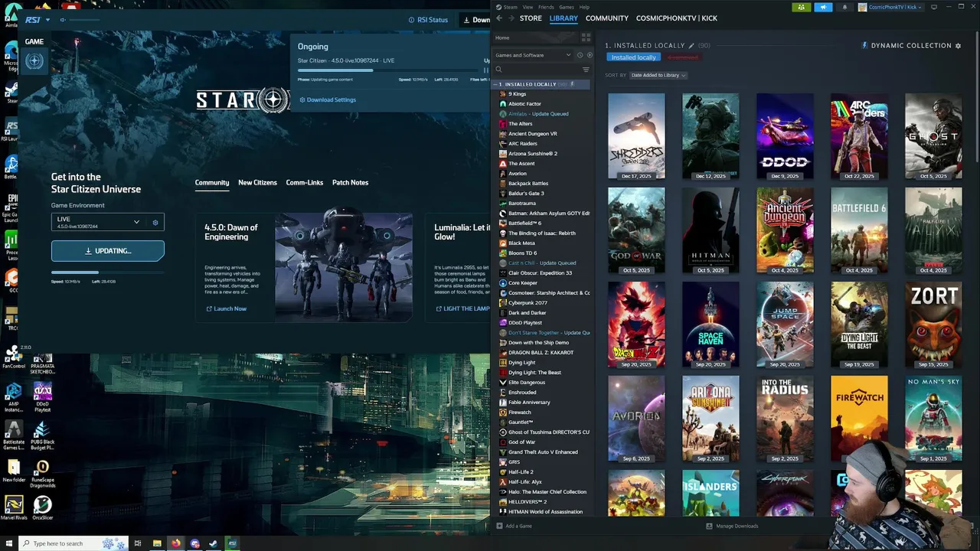Select Baldur's Gate 3 in Steam library list
This screenshot has width=980, height=551.
pyautogui.click(x=526, y=194)
